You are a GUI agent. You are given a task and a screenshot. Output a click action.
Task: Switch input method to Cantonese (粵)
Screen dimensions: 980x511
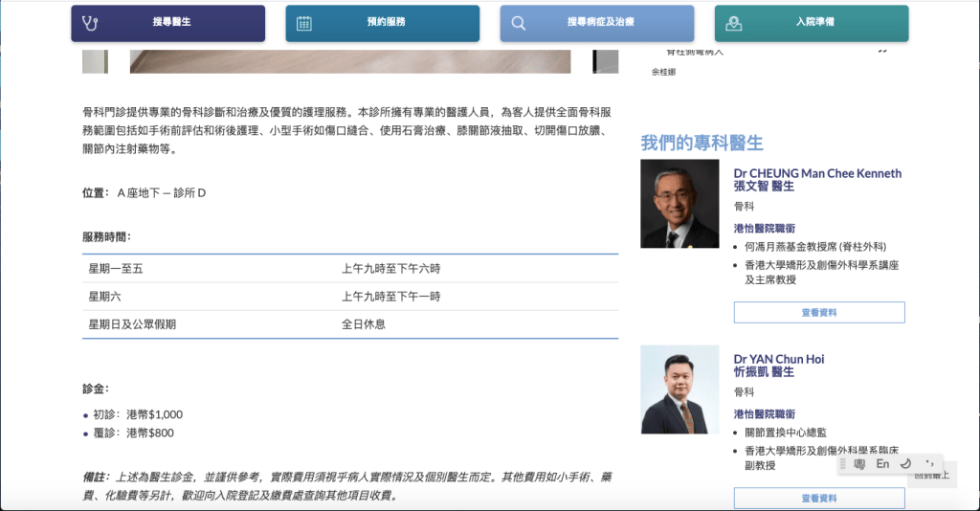click(x=859, y=464)
